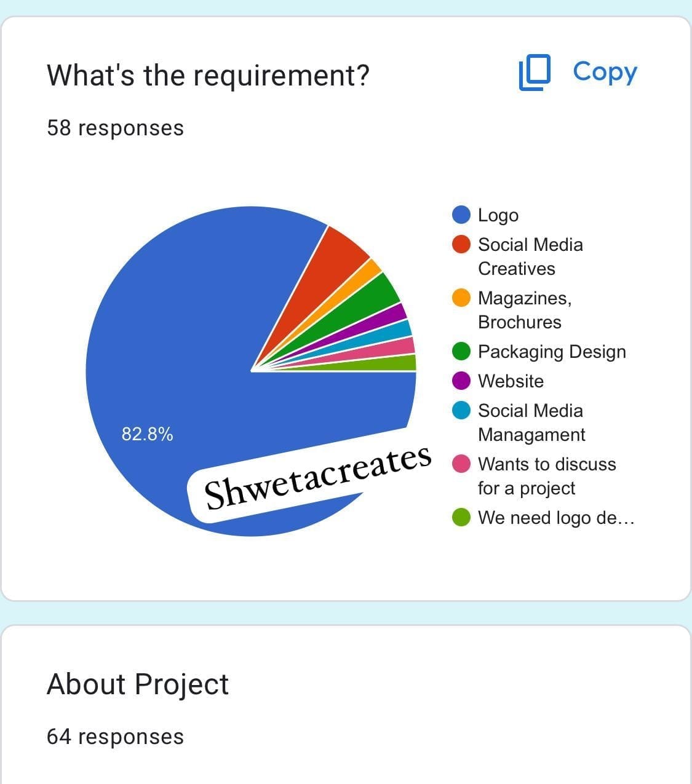Click the blue Logo legend dot
Viewport: 692px width, 784px height.
coord(461,215)
